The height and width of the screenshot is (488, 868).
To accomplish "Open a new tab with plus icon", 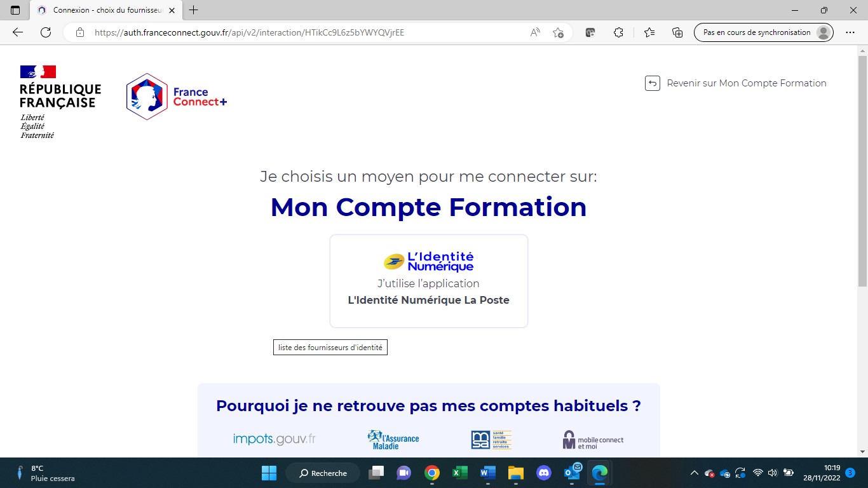I will pos(194,10).
